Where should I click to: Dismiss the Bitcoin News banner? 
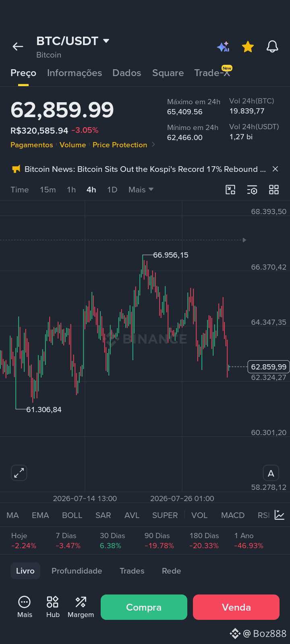(275, 169)
